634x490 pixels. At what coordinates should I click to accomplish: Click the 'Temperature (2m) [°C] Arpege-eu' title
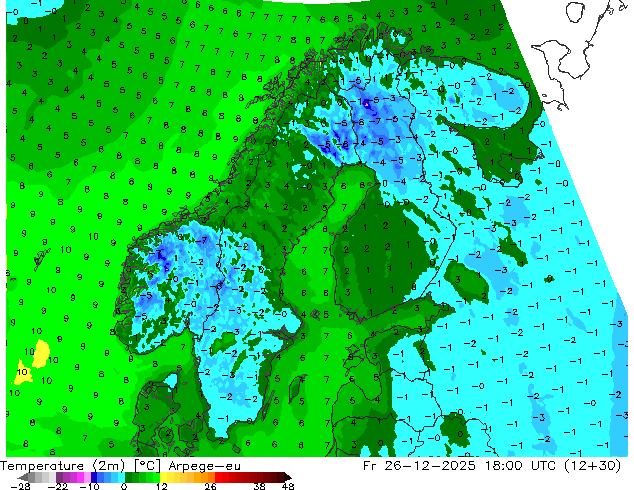[x=120, y=466]
